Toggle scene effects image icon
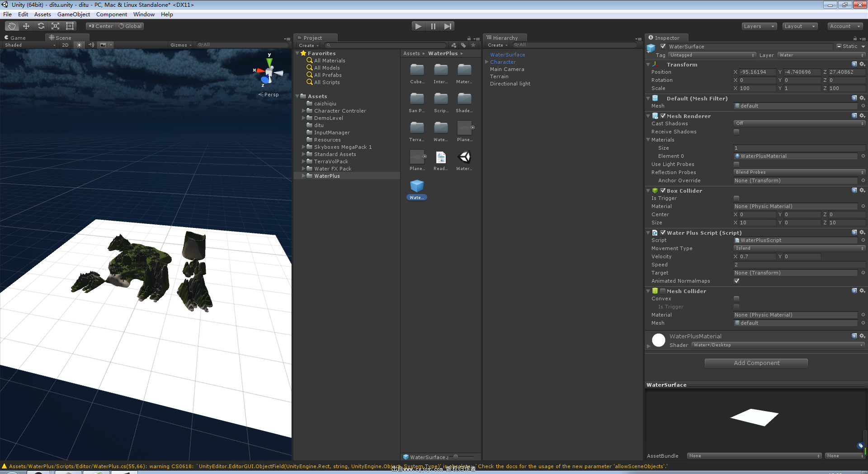This screenshot has height=474, width=868. [x=103, y=45]
